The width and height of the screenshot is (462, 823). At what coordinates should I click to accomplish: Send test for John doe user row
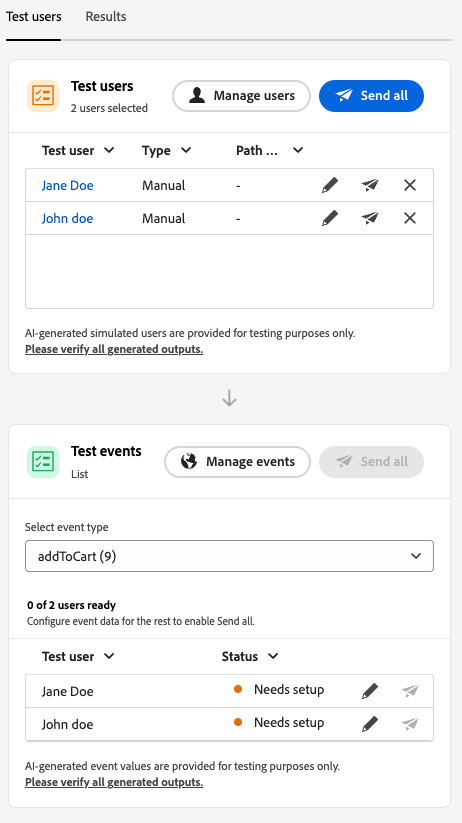point(370,218)
